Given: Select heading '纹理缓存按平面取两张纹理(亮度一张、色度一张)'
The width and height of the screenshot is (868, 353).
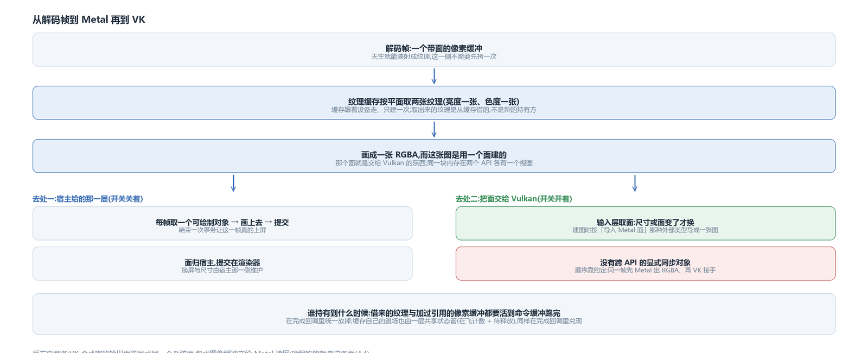Looking at the screenshot, I should click(434, 102).
